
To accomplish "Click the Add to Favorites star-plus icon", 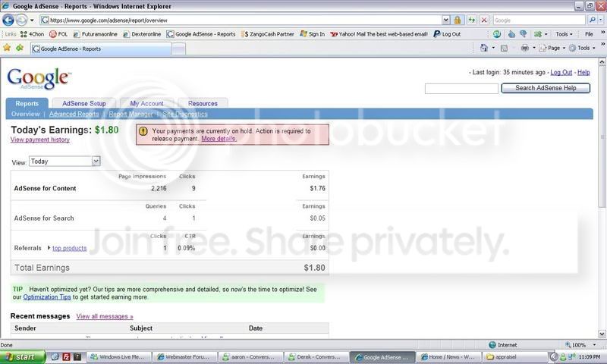I will [20, 48].
